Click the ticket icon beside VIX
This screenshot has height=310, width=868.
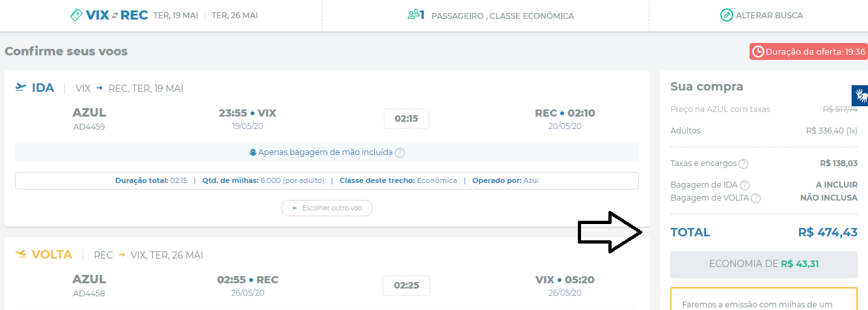[x=77, y=15]
